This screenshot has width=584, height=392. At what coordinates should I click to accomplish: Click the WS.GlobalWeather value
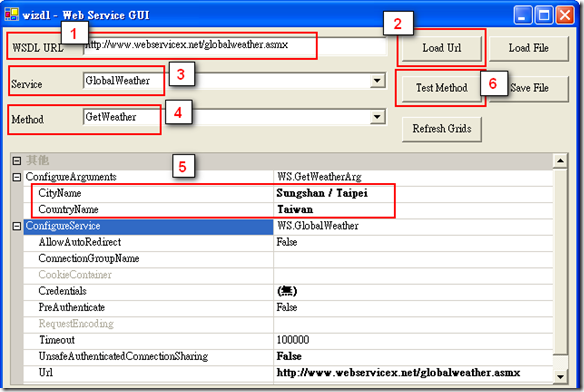[x=318, y=226]
